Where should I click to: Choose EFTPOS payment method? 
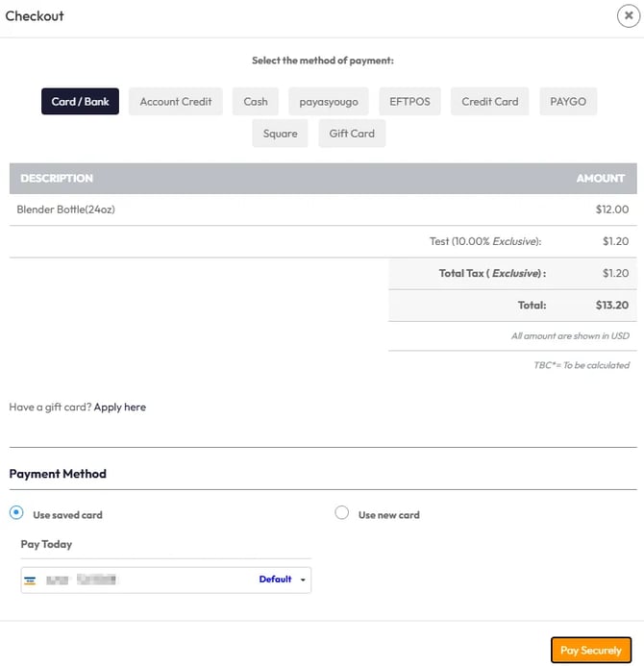(x=410, y=101)
